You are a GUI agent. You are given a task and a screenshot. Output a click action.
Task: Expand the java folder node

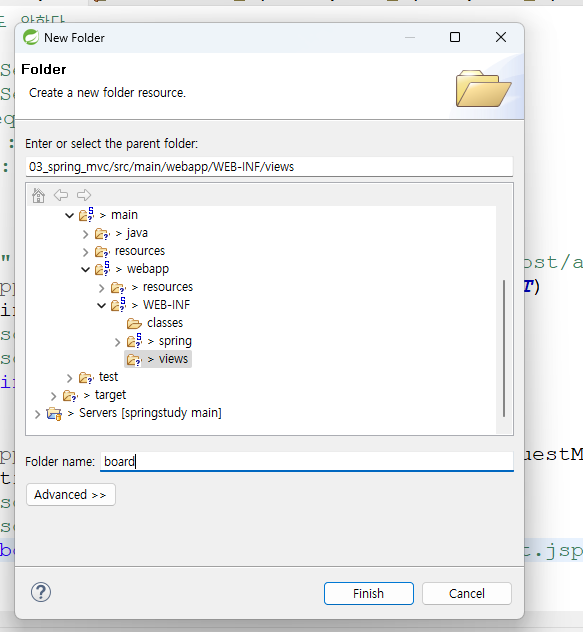coord(85,234)
